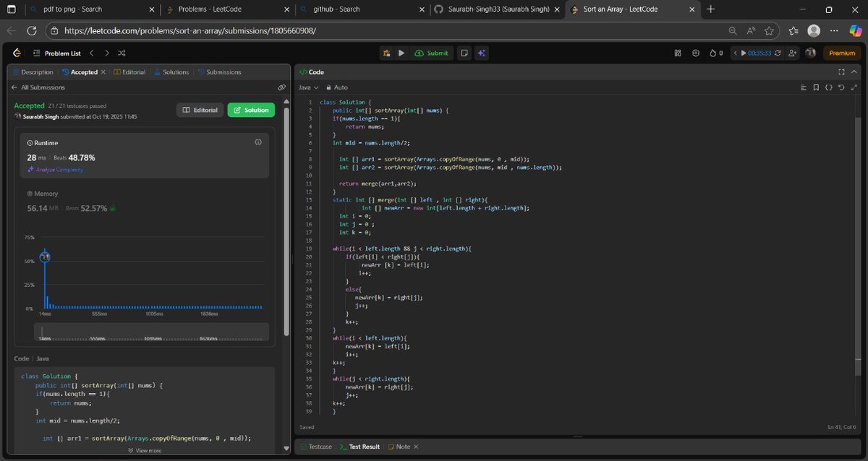Go to previous problem arrow
This screenshot has width=868, height=461.
click(92, 53)
